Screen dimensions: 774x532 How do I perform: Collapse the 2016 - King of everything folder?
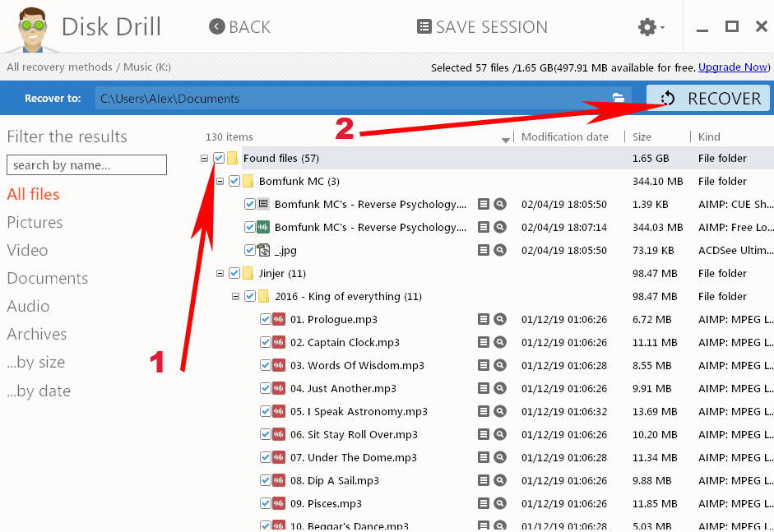pyautogui.click(x=235, y=296)
